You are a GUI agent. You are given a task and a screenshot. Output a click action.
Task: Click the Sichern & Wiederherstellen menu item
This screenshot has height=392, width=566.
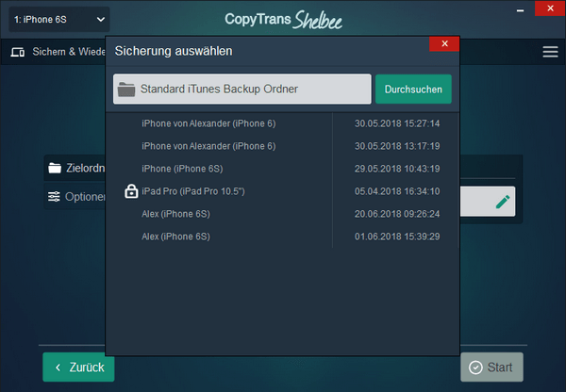click(x=58, y=52)
